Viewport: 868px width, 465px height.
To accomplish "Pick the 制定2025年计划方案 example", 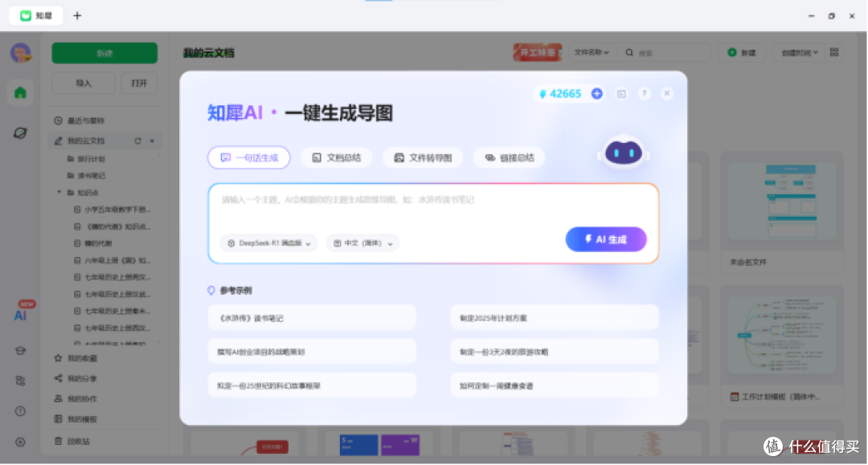I will click(555, 318).
